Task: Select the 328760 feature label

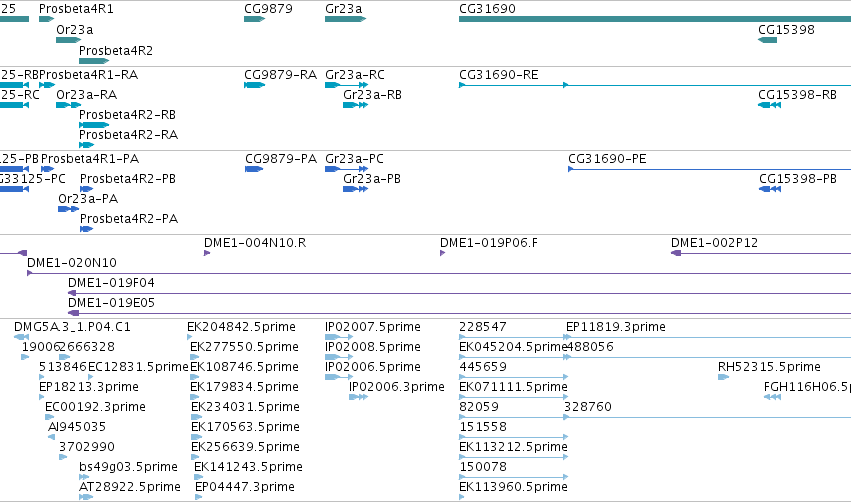Action: pos(588,407)
